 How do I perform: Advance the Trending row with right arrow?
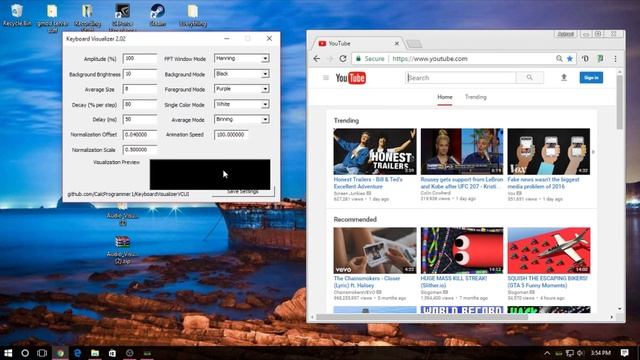point(593,152)
